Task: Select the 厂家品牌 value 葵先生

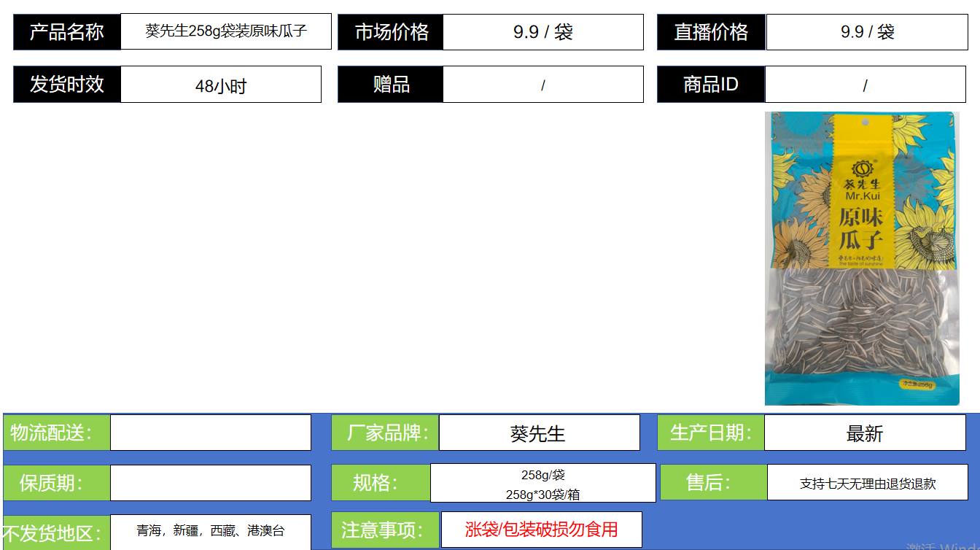Action: 538,433
